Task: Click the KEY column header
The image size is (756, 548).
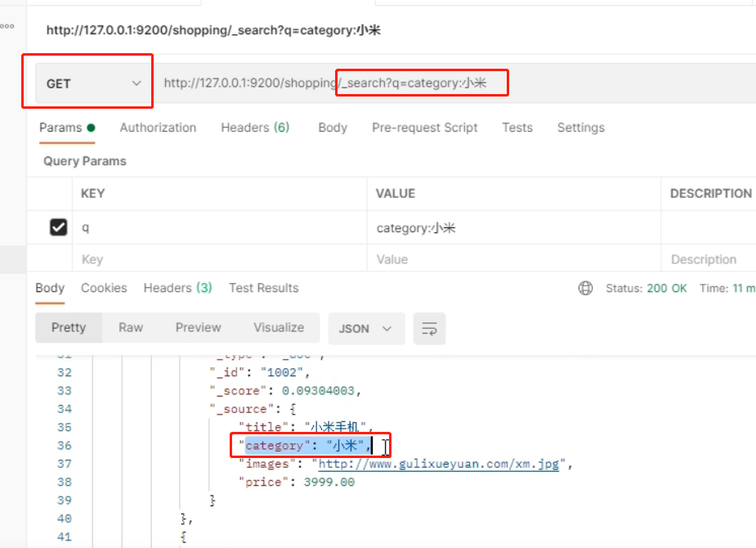Action: click(92, 194)
